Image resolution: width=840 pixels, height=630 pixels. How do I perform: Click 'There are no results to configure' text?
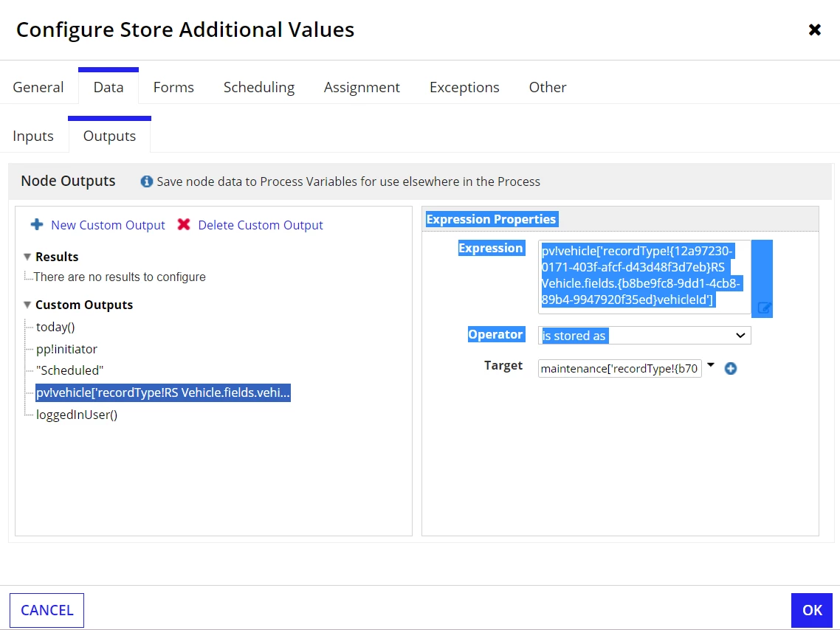pos(120,277)
